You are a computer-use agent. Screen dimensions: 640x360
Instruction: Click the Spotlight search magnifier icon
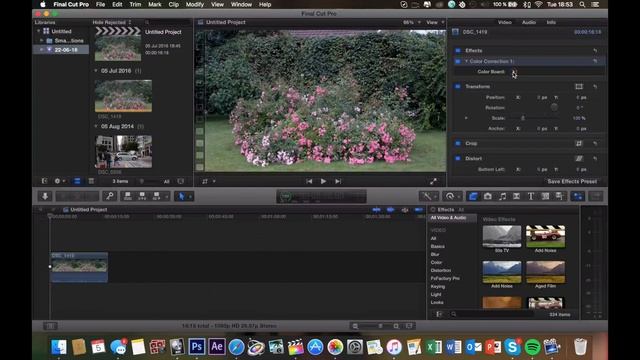pyautogui.click(x=582, y=4)
